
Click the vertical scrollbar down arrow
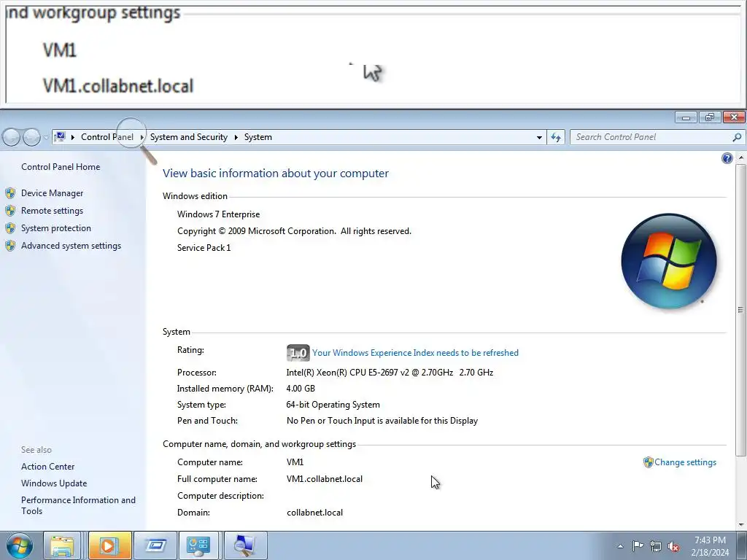740,525
